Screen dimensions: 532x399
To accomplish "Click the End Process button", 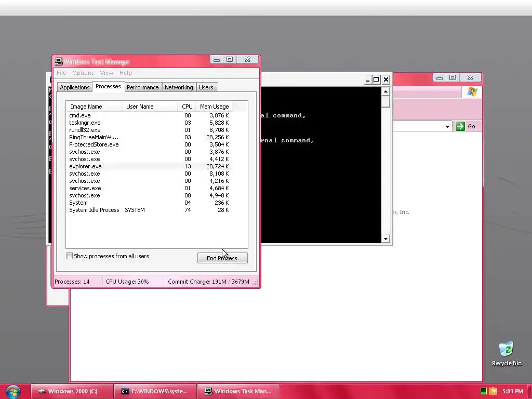I will 222,258.
